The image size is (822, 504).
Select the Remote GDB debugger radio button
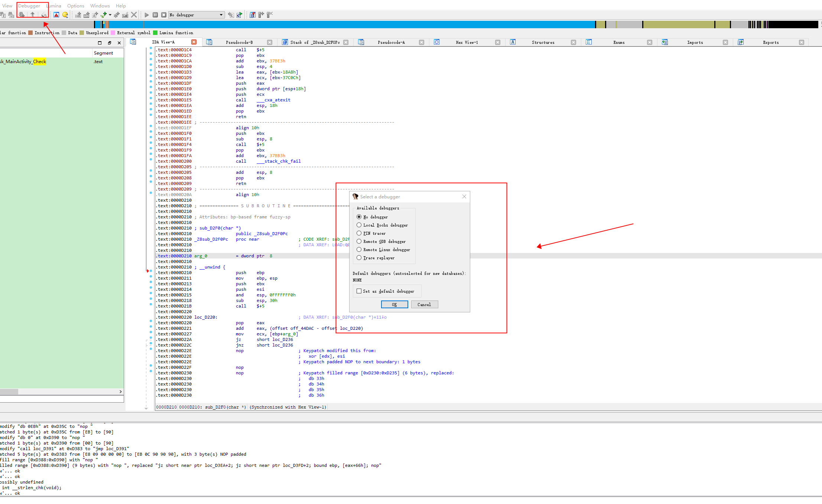(359, 241)
